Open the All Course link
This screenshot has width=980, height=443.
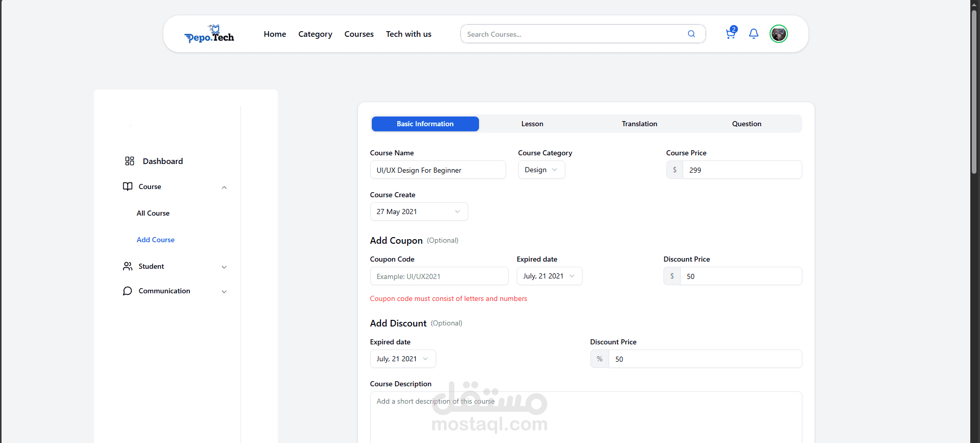coord(153,214)
